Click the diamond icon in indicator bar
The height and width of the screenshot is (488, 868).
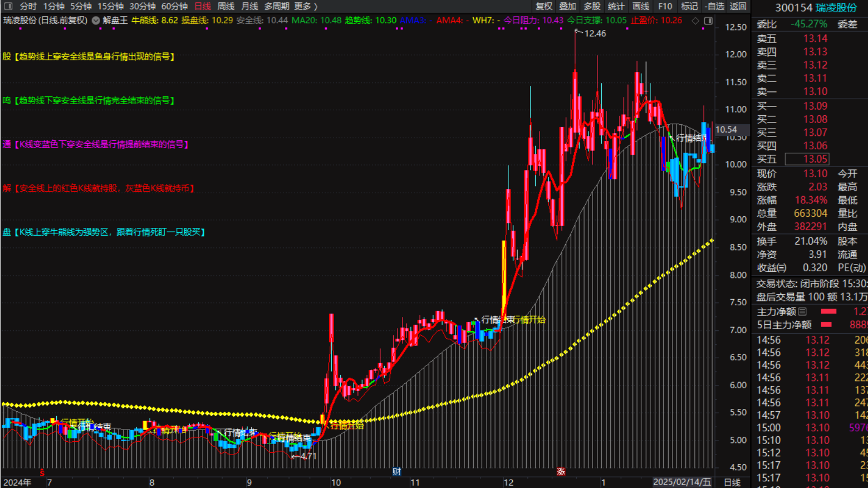[695, 21]
